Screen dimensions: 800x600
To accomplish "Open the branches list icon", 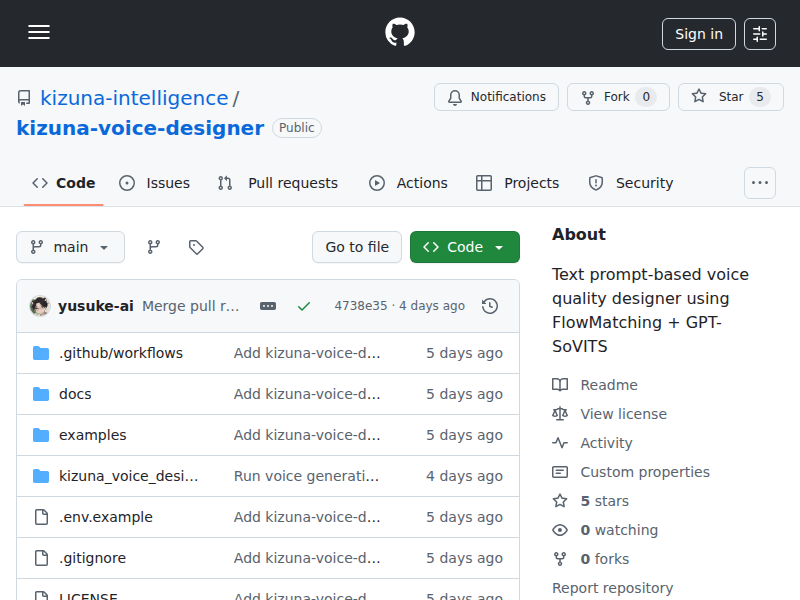I will (x=153, y=246).
